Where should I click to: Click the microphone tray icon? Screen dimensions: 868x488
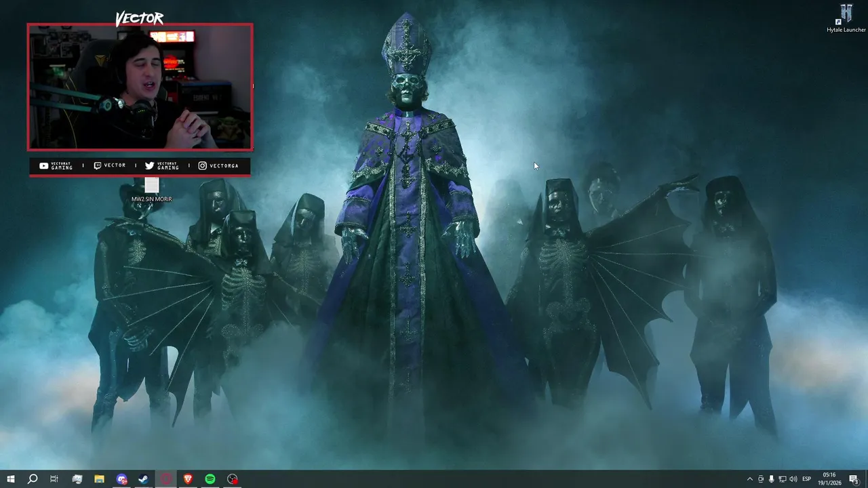[772, 479]
